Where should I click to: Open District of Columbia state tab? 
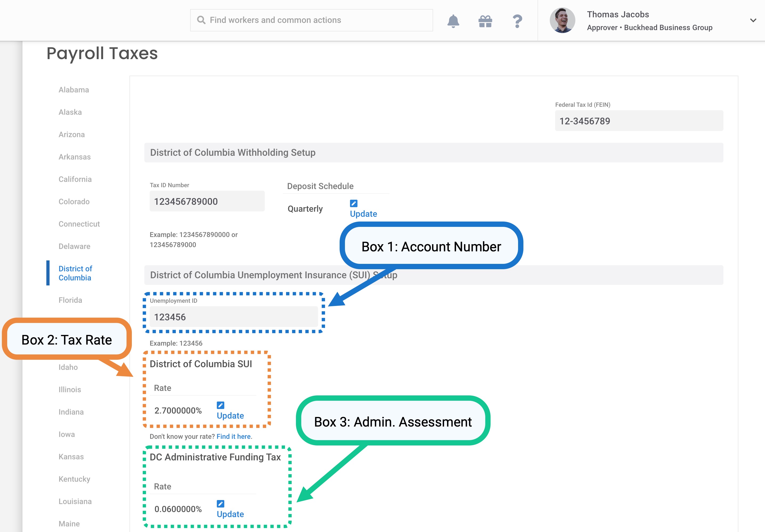[75, 273]
